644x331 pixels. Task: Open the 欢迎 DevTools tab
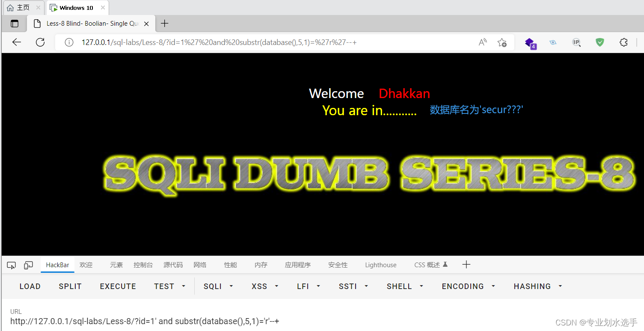point(86,265)
